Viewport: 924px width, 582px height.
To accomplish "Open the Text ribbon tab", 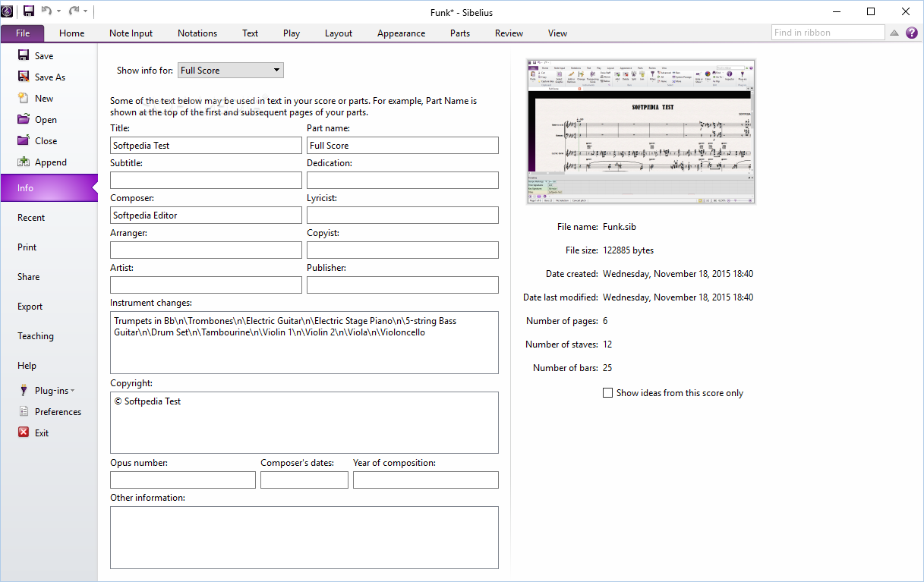I will (251, 33).
